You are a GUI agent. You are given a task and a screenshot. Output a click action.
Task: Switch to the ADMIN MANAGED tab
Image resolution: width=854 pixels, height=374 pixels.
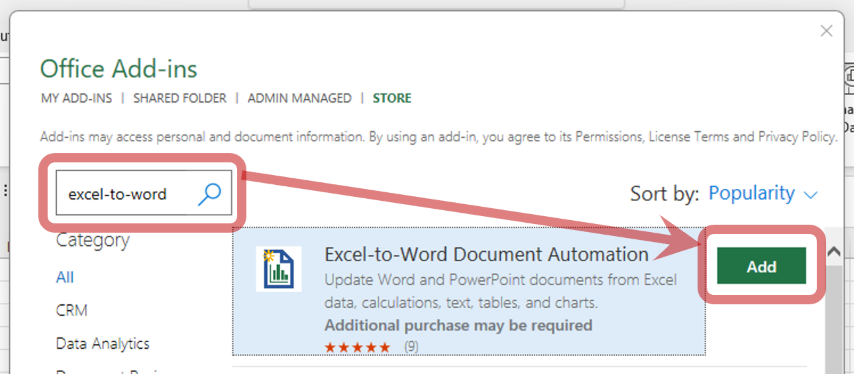300,99
